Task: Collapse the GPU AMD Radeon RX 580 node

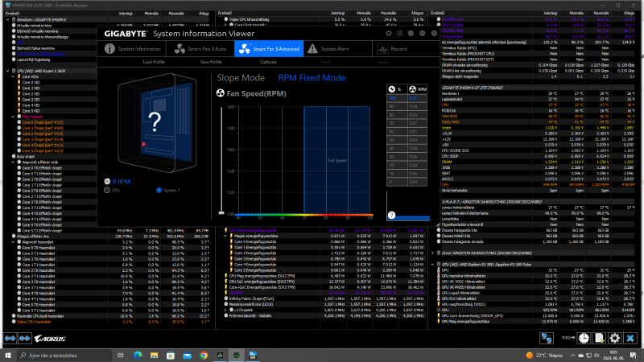Action: point(433,265)
